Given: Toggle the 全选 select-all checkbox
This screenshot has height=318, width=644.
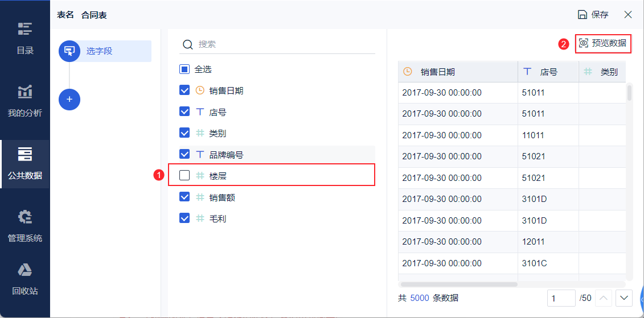Looking at the screenshot, I should click(x=184, y=69).
